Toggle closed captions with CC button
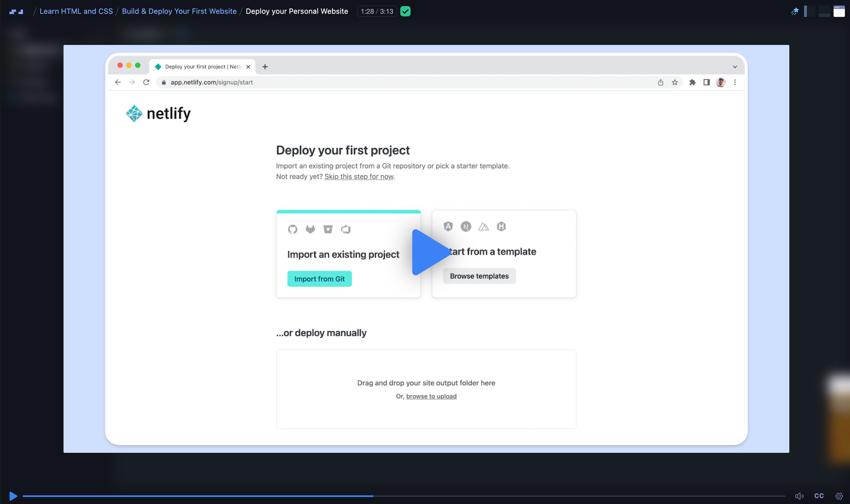This screenshot has width=850, height=504. pyautogui.click(x=819, y=496)
